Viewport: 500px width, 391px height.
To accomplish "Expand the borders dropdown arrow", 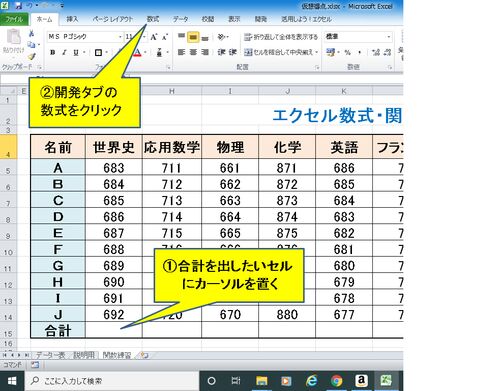I will (x=106, y=53).
